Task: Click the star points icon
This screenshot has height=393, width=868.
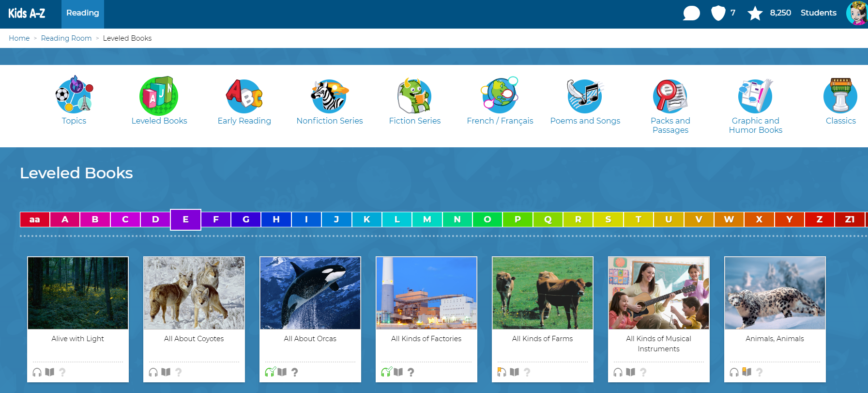Action: click(755, 13)
